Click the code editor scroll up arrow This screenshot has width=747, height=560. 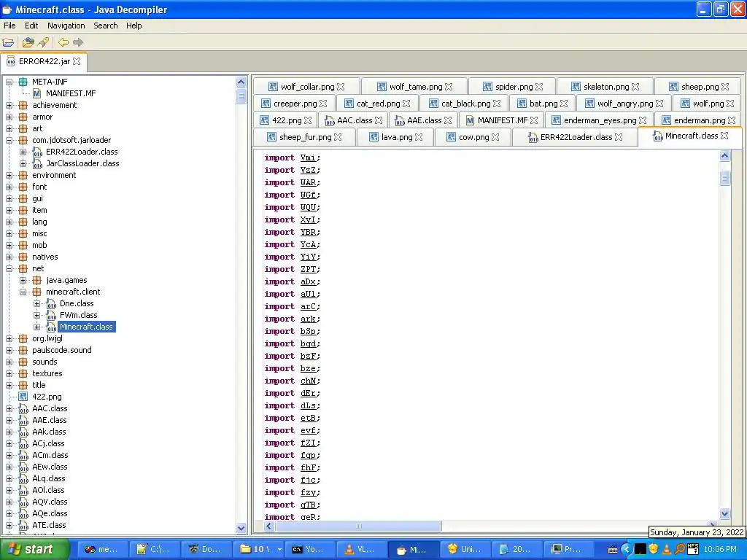pyautogui.click(x=724, y=156)
